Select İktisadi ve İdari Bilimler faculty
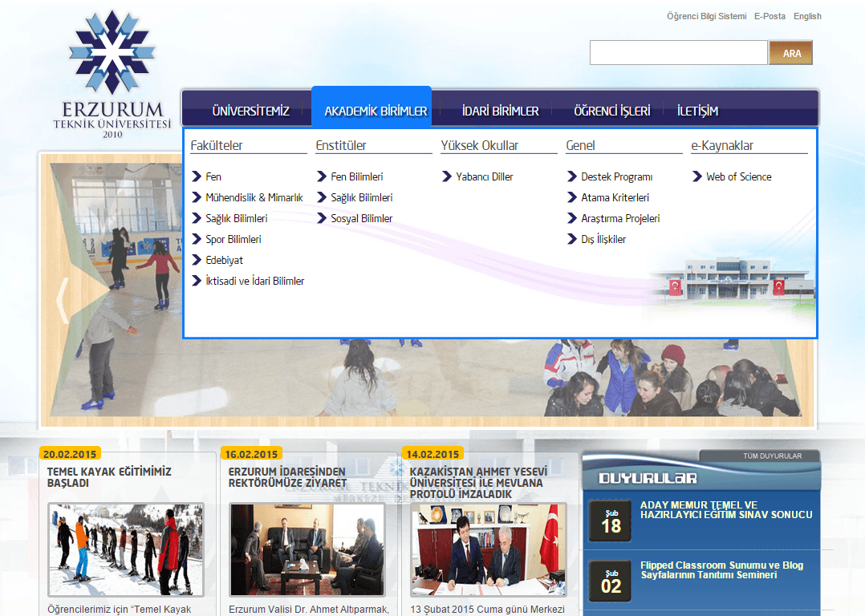This screenshot has height=616, width=865. pyautogui.click(x=254, y=282)
